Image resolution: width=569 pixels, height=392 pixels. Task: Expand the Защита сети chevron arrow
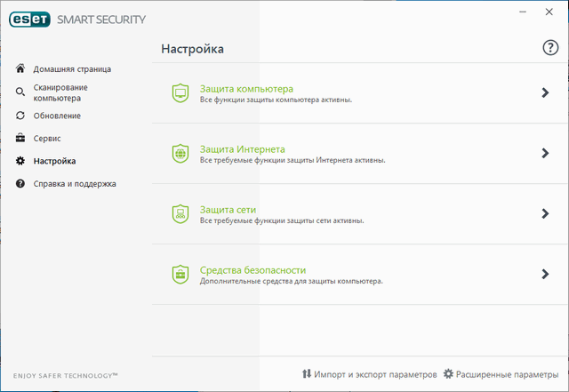pos(545,213)
